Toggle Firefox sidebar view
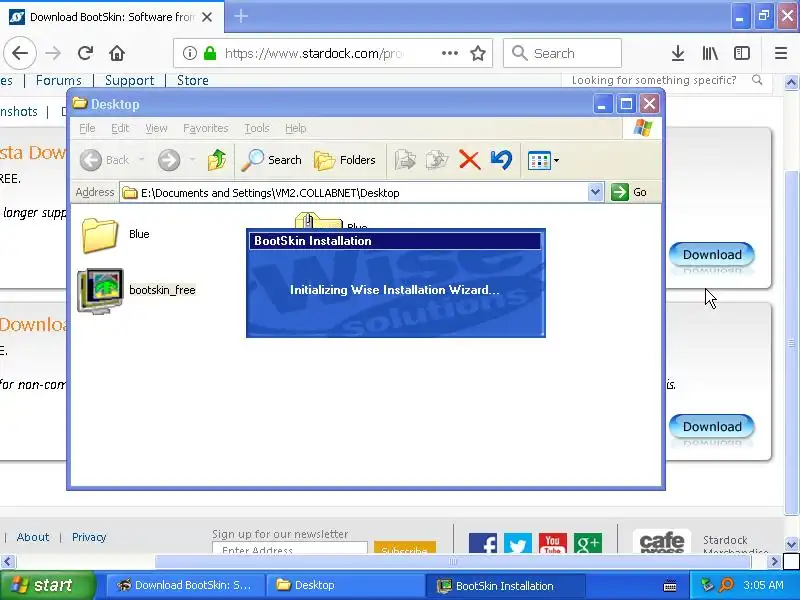Screen dimensions: 800x600 741,53
